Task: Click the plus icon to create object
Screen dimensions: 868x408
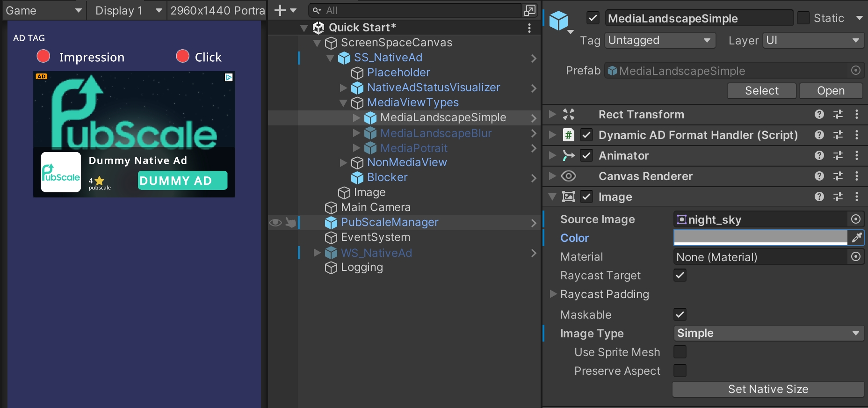Action: (280, 10)
